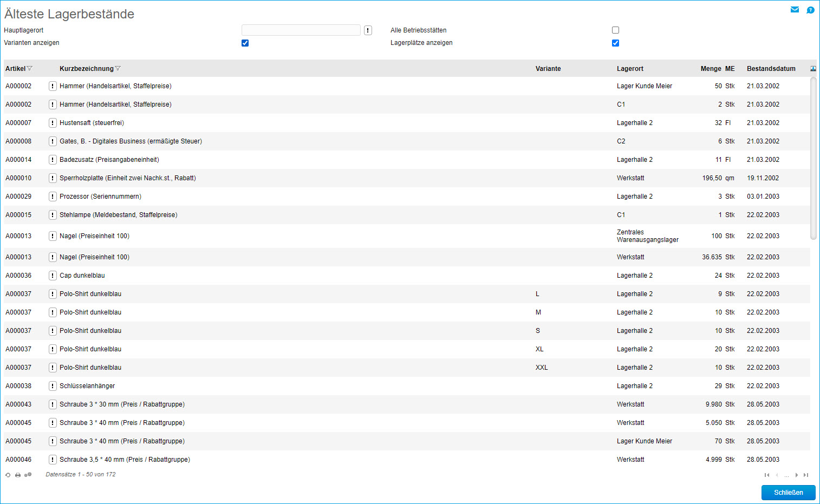Click the Bestandsdatum column header
The image size is (820, 504).
point(771,69)
